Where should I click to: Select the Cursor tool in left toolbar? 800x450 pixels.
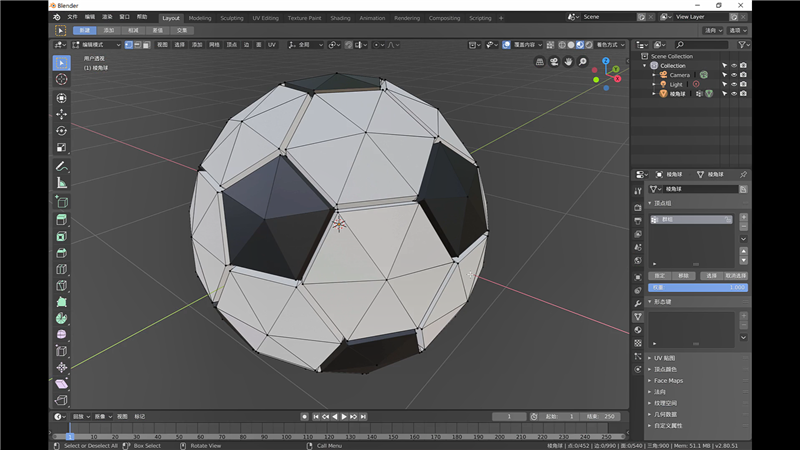[62, 79]
